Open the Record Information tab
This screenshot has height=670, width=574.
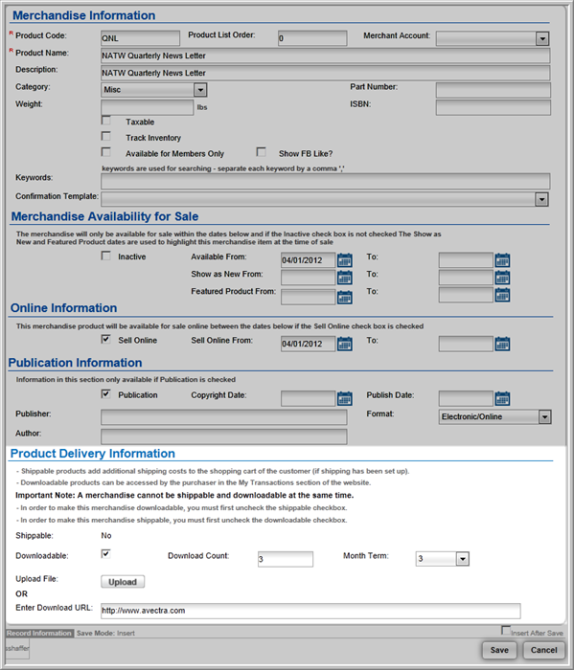(39, 633)
